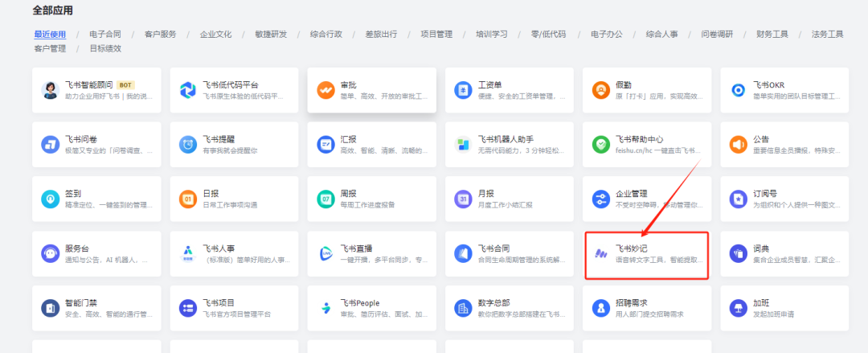Open the 企业管理 sliders icon
868x353 pixels.
coord(600,199)
